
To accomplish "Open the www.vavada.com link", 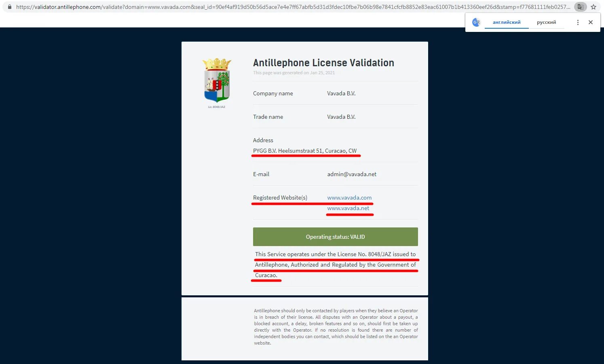I will 349,198.
